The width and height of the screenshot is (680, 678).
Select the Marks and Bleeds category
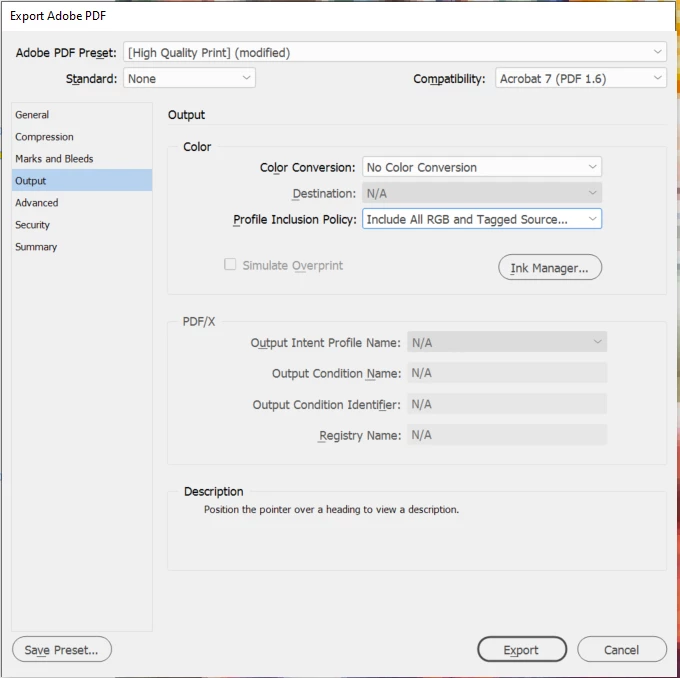coord(82,159)
